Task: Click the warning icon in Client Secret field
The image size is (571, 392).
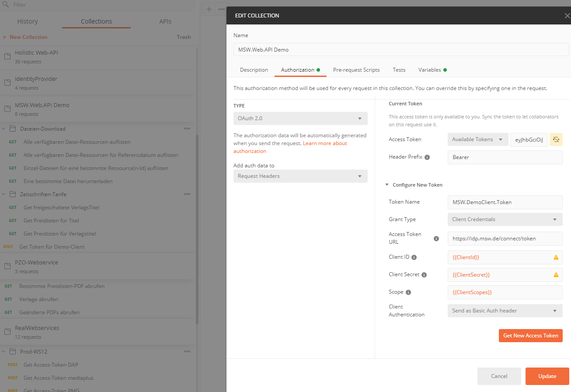Action: 556,275
